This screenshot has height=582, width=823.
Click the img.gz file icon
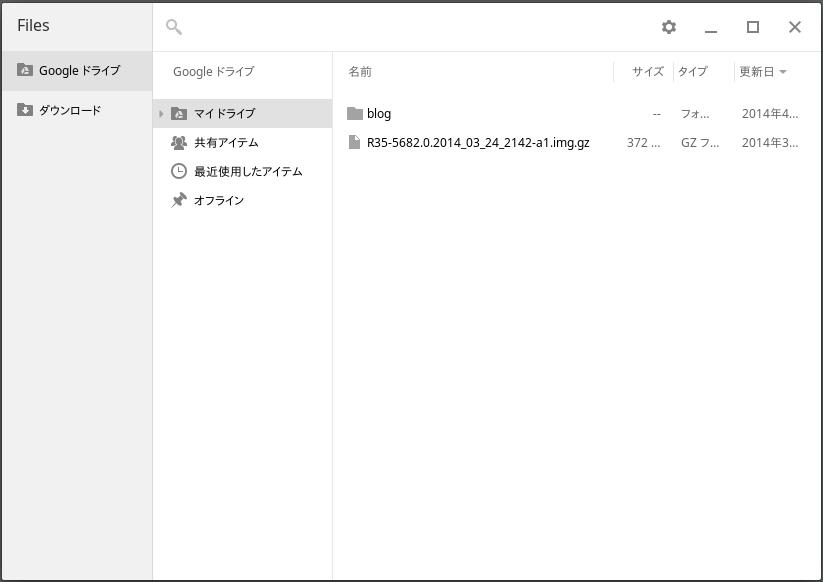pos(354,142)
